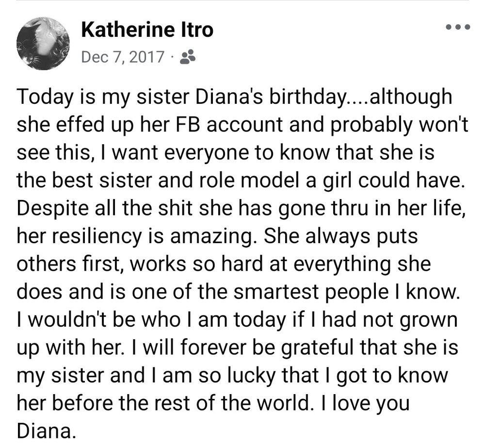Open Katherine Itro's profile picture

tap(43, 43)
